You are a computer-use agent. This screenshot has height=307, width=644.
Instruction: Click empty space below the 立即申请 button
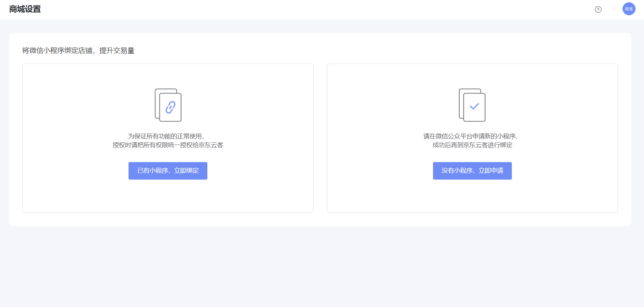coord(472,196)
